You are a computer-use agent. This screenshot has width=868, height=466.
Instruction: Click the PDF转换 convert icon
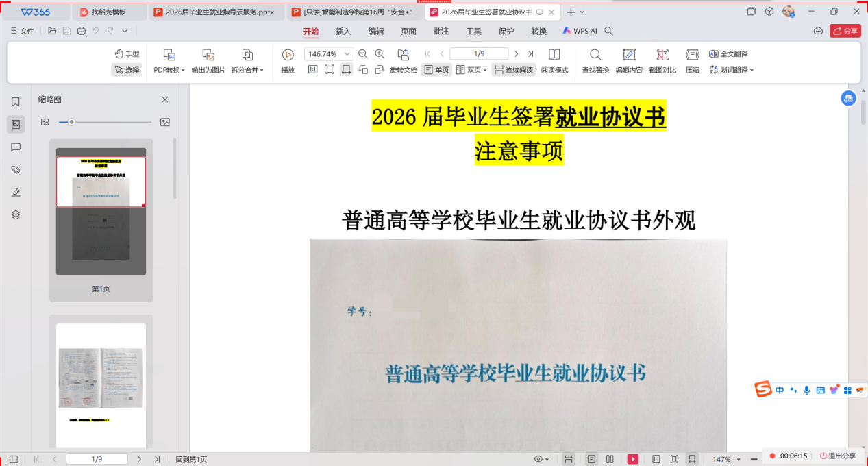coord(169,55)
